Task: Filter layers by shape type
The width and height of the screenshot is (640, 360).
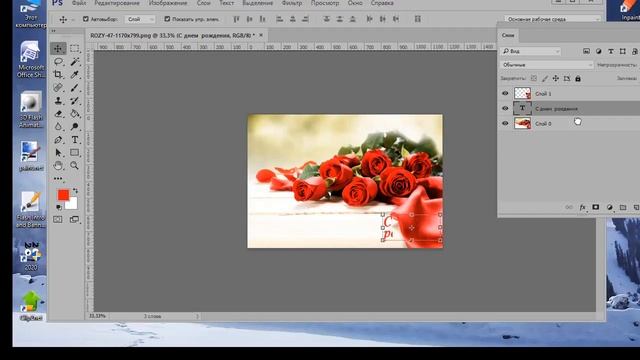Action: pyautogui.click(x=622, y=51)
